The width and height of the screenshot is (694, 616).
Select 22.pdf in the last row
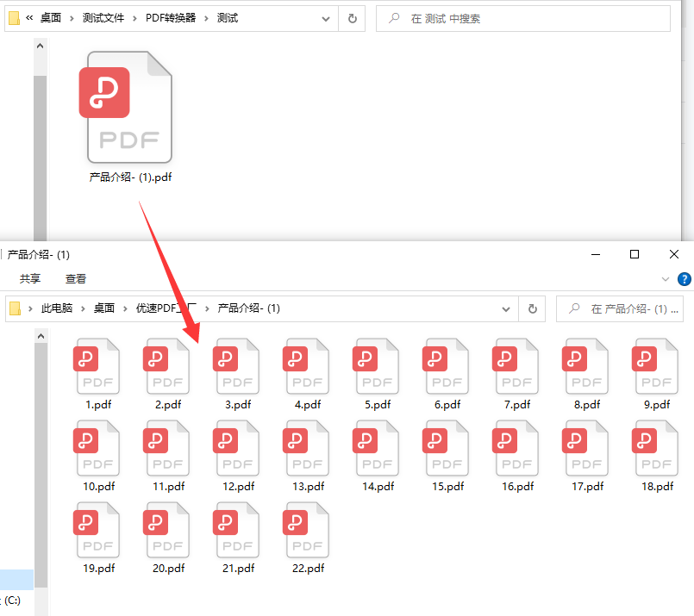[306, 530]
